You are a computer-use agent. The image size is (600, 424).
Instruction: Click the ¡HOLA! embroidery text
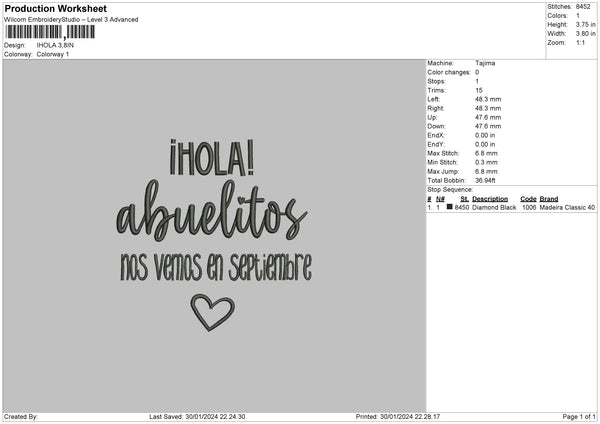(212, 157)
